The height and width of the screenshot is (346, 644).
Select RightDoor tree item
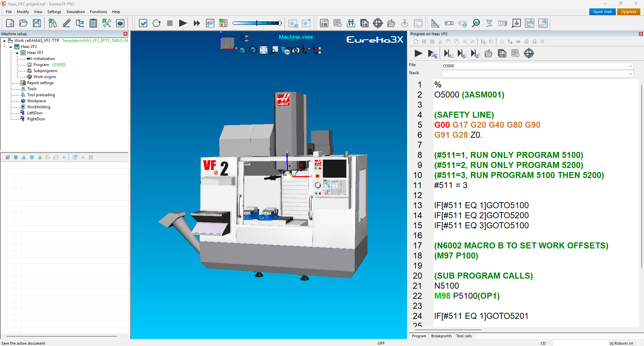36,119
